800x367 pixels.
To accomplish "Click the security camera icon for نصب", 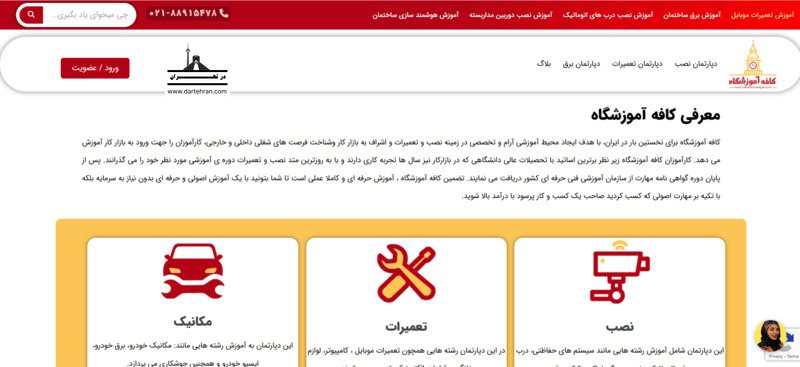I will [619, 272].
